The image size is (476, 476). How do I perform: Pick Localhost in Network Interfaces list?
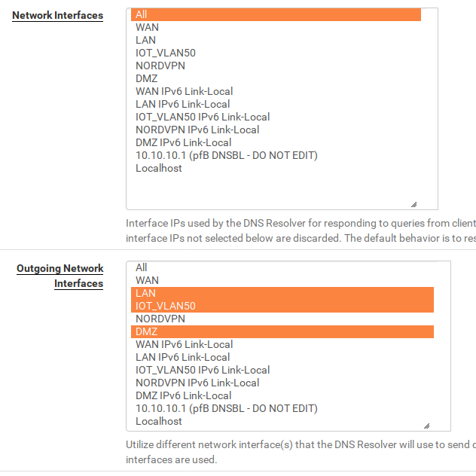159,168
